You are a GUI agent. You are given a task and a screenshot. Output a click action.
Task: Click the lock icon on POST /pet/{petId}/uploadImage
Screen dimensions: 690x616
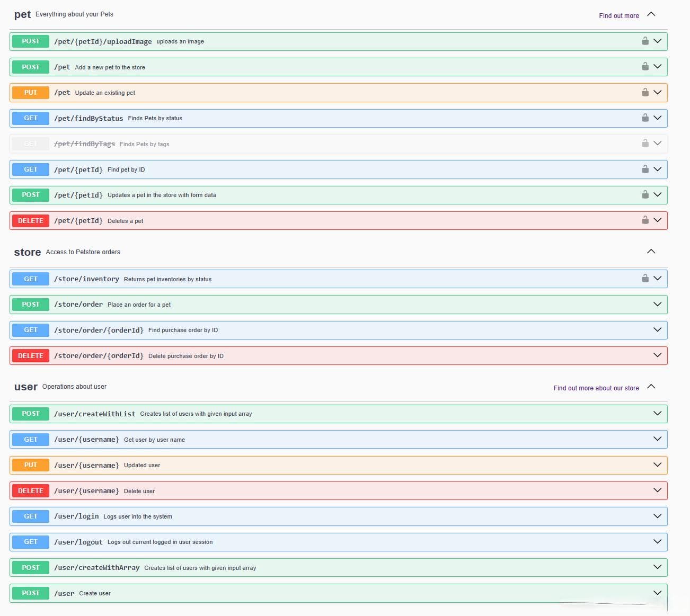[645, 41]
